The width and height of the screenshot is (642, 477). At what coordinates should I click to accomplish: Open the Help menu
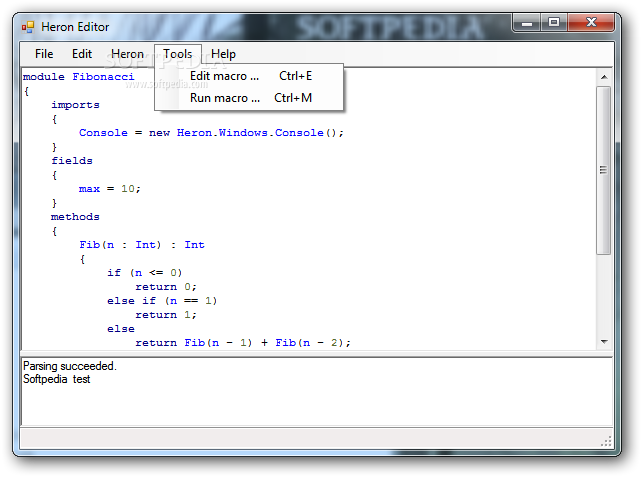223,54
